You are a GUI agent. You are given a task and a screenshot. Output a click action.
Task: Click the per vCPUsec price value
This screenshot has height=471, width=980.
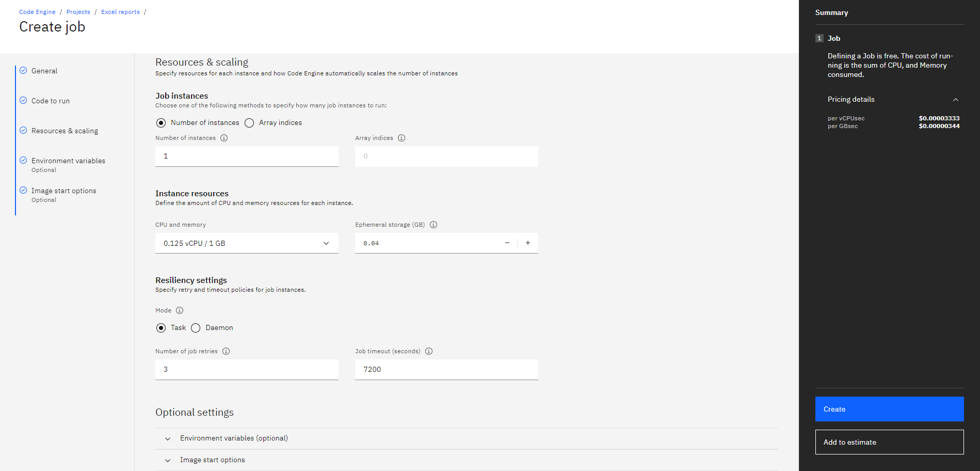tap(939, 118)
